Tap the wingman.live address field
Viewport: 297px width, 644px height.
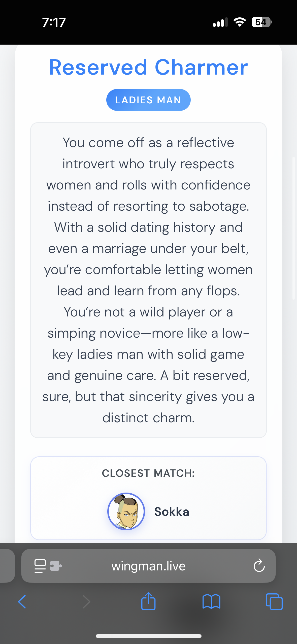click(148, 566)
